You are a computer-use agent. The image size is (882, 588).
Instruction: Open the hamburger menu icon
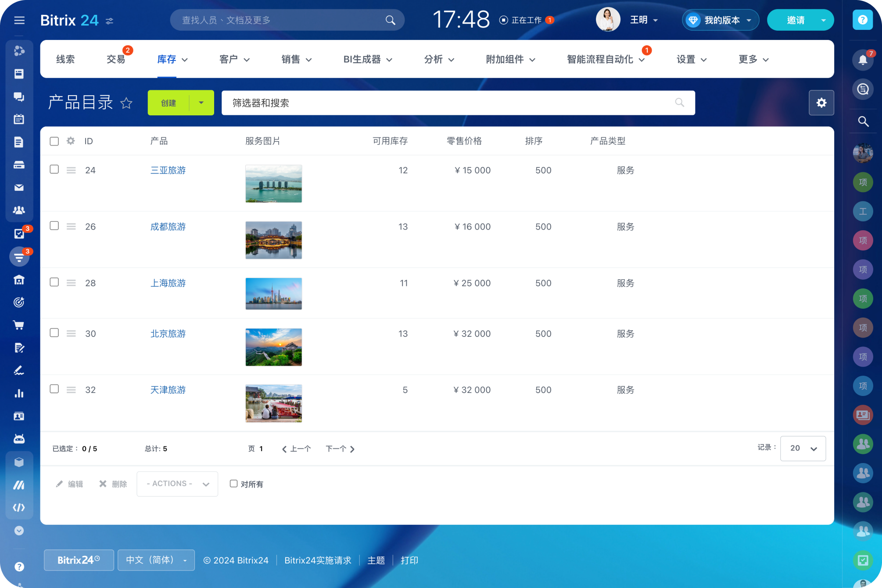[19, 20]
